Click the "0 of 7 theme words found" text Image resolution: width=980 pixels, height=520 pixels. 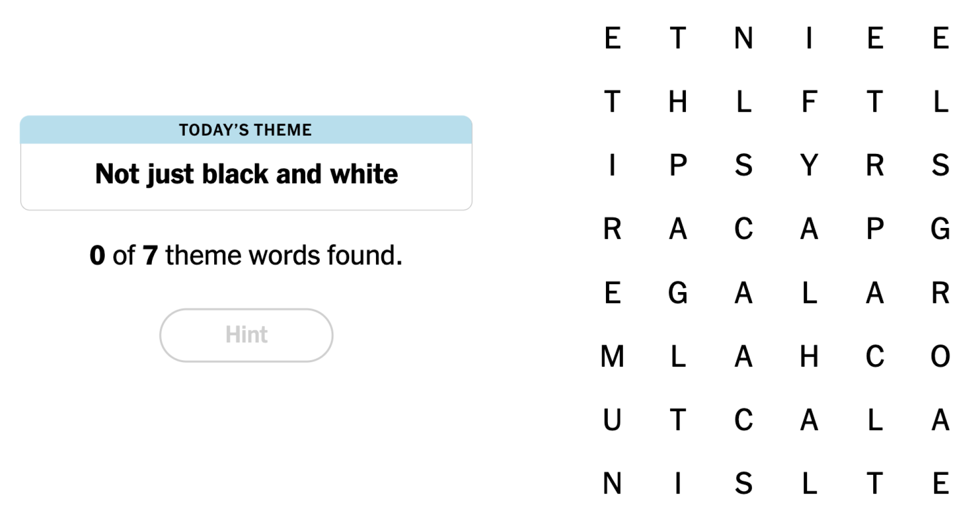[246, 255]
